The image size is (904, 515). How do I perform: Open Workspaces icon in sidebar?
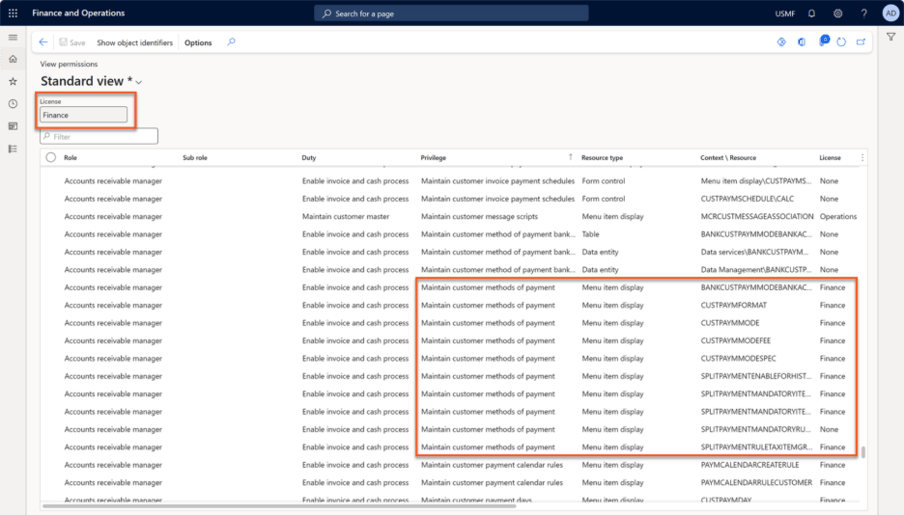(x=13, y=126)
